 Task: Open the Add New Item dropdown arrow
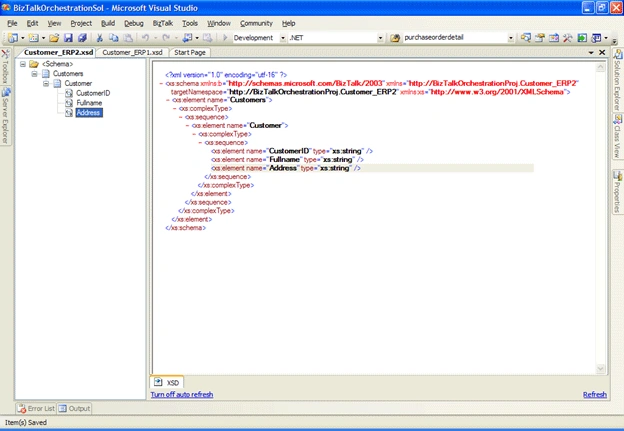click(x=43, y=38)
